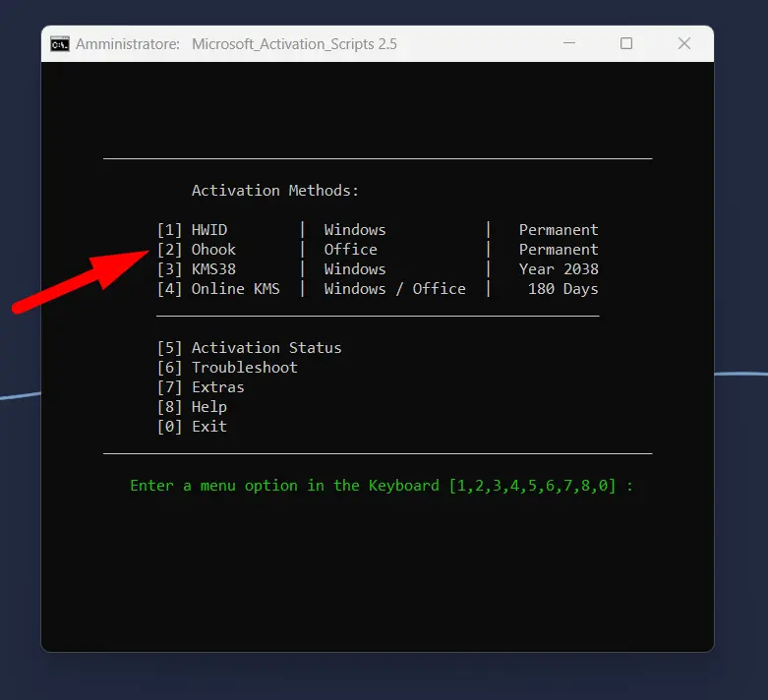768x700 pixels.
Task: Click the 'Activation Methods:' heading
Action: pyautogui.click(x=274, y=190)
